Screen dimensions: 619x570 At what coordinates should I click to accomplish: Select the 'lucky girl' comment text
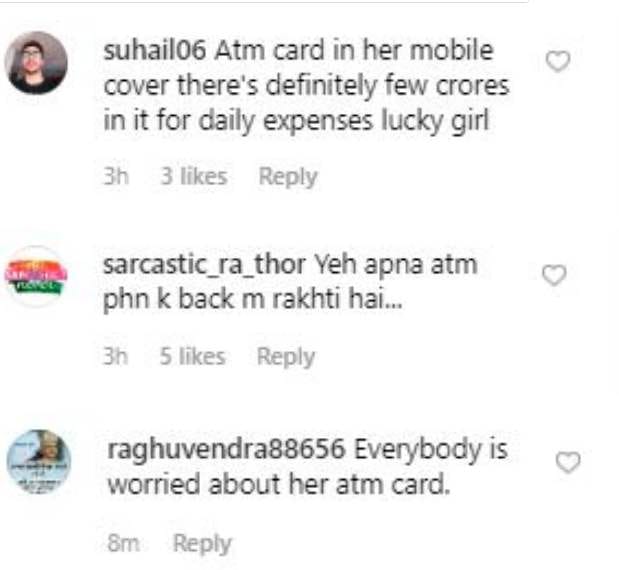435,121
